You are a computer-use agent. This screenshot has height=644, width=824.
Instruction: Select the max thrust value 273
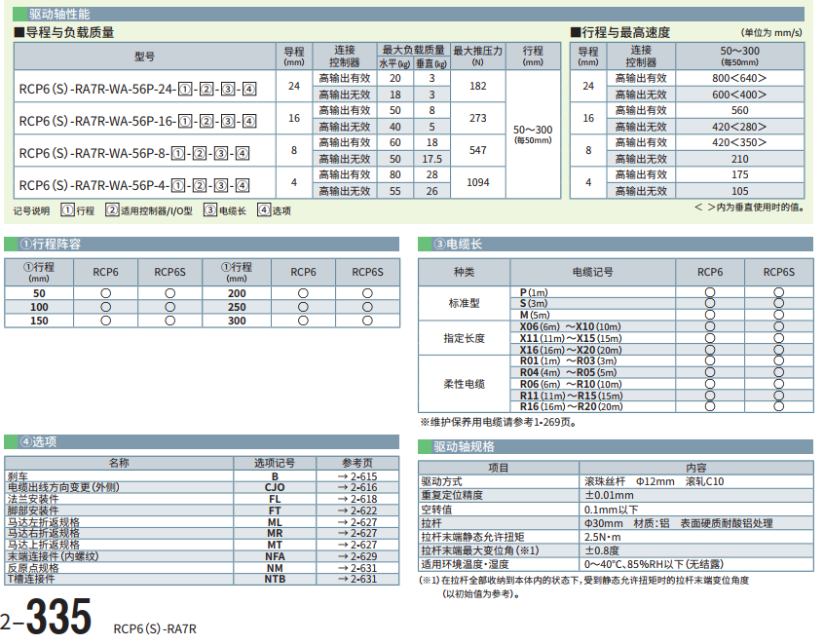click(x=477, y=118)
